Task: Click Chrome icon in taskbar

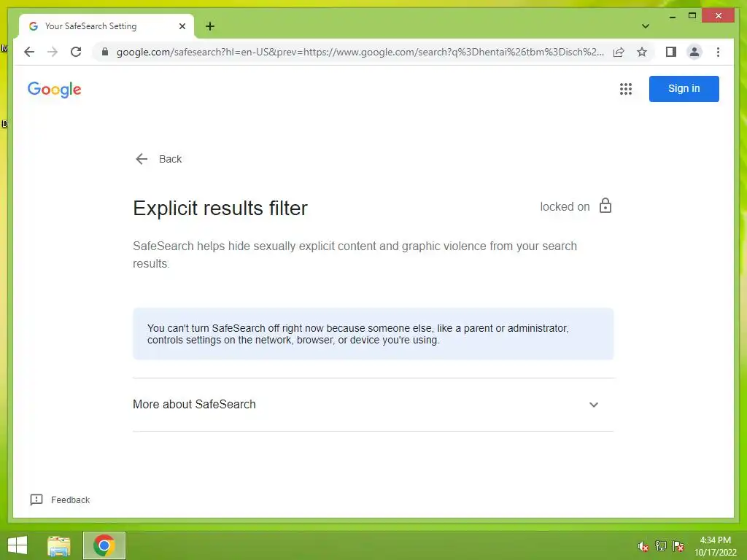Action: click(104, 545)
